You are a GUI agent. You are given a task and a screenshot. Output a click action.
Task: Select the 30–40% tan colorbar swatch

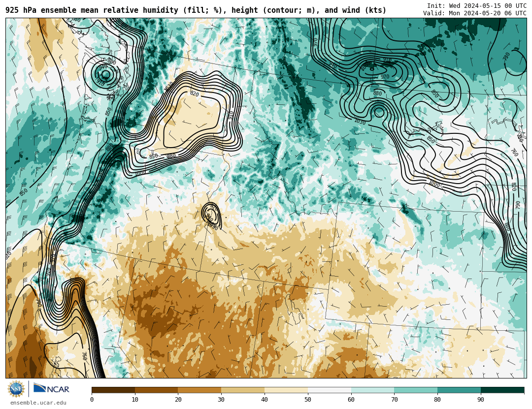point(243,390)
